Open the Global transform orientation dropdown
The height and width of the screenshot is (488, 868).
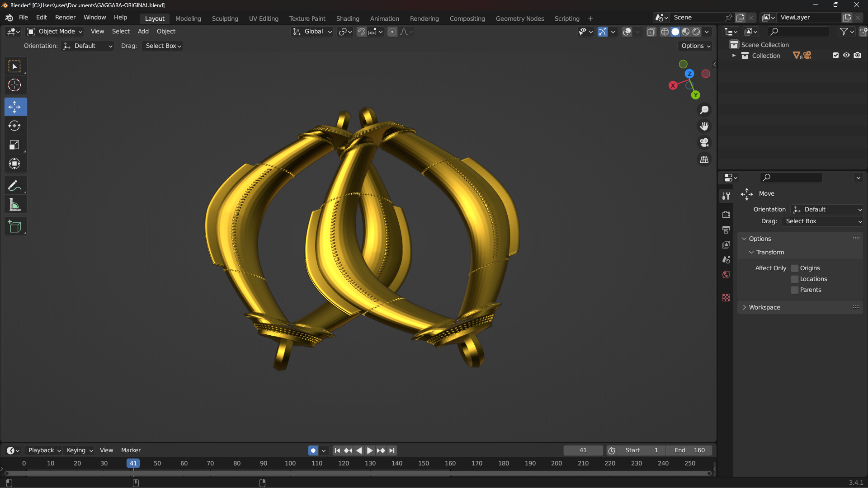pos(313,32)
